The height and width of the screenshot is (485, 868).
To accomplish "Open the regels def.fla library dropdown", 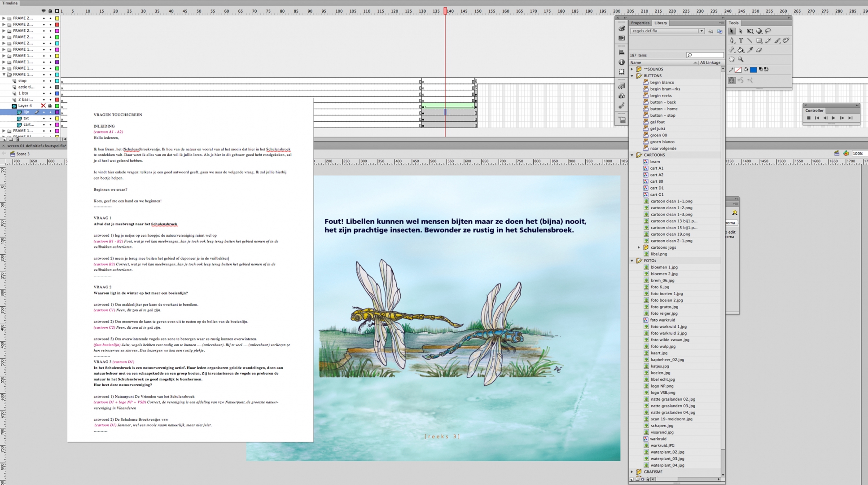I will pyautogui.click(x=701, y=31).
